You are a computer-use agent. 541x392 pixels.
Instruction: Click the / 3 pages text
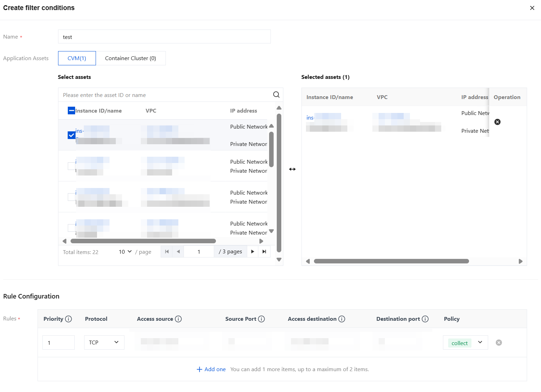230,252
